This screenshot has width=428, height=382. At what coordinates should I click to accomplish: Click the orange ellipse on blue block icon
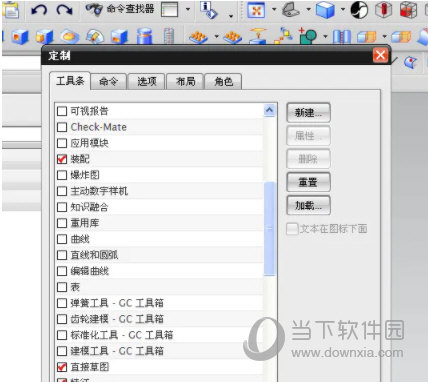click(69, 36)
